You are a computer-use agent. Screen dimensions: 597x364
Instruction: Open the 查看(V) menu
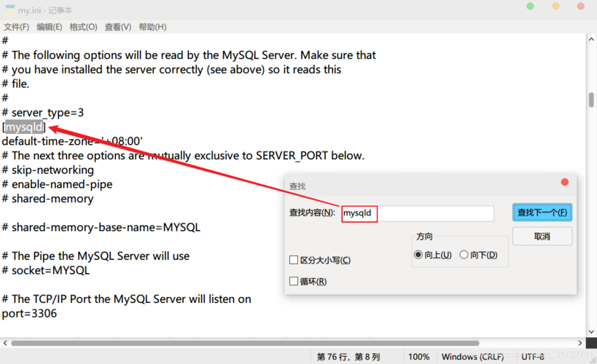(x=118, y=27)
